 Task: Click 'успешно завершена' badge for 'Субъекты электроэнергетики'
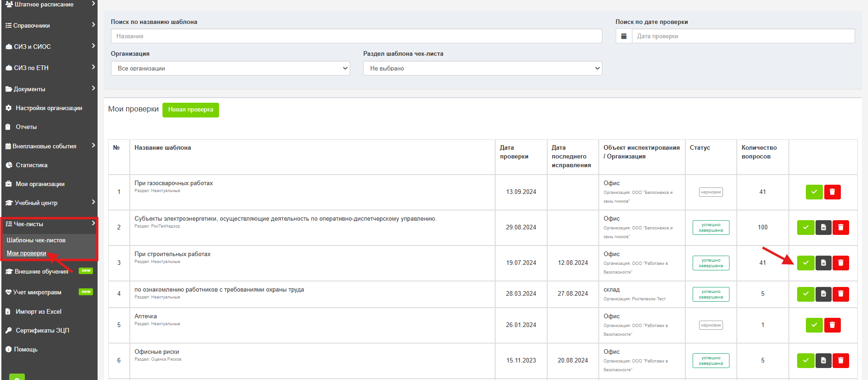pos(711,228)
